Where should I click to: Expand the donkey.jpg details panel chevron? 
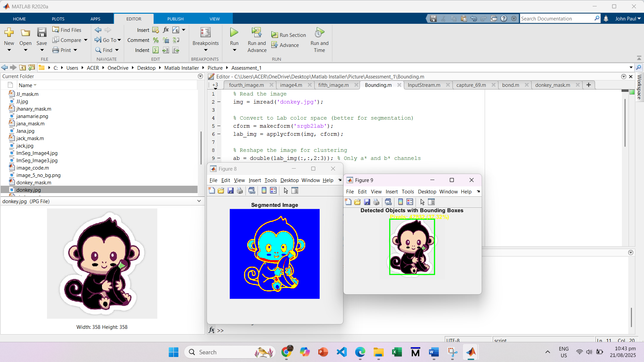coord(199,201)
